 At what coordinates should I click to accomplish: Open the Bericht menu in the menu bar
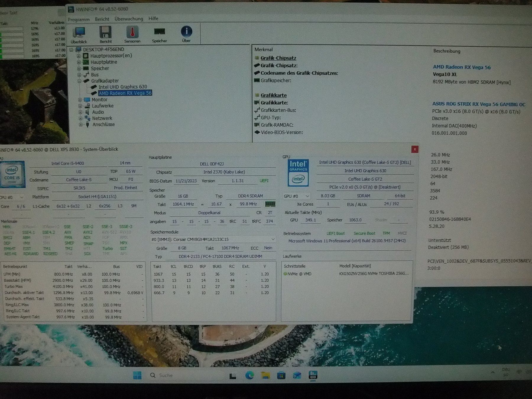click(x=102, y=19)
